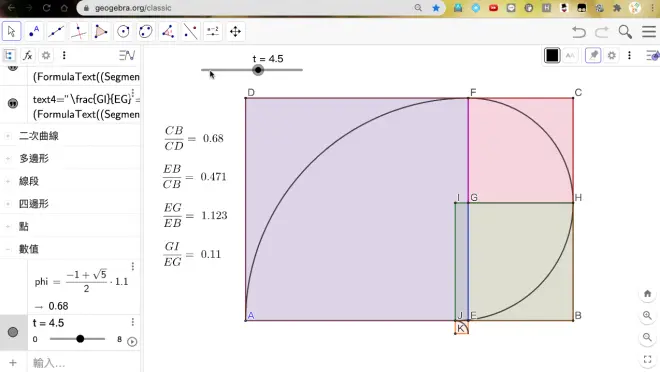Toggle the pin object to screen button
Viewport: 660px width, 372px height.
click(x=593, y=55)
